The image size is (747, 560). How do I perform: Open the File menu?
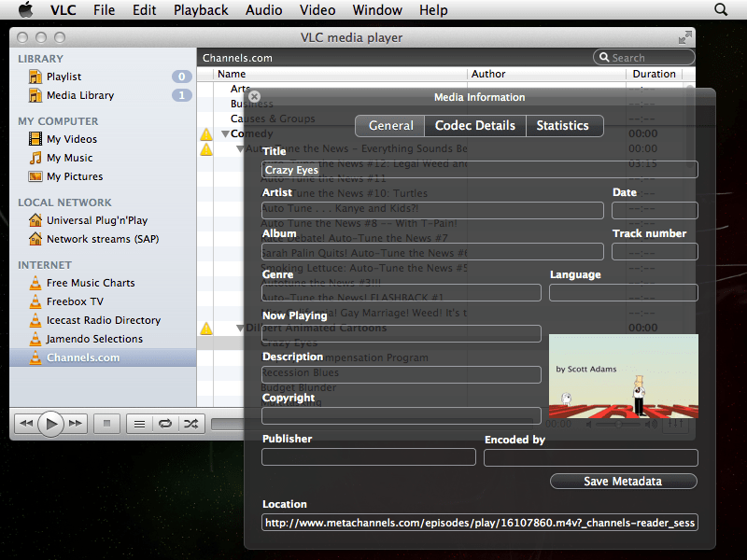104,10
